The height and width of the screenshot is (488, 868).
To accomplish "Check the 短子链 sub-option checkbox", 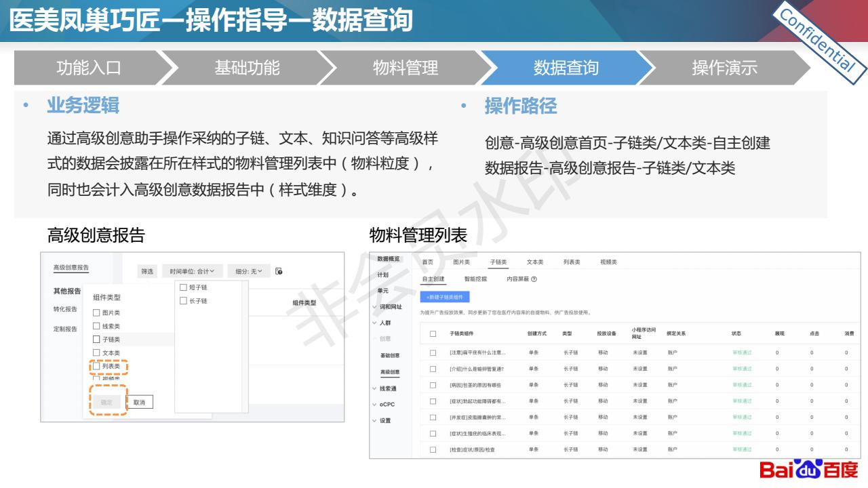I will point(183,287).
